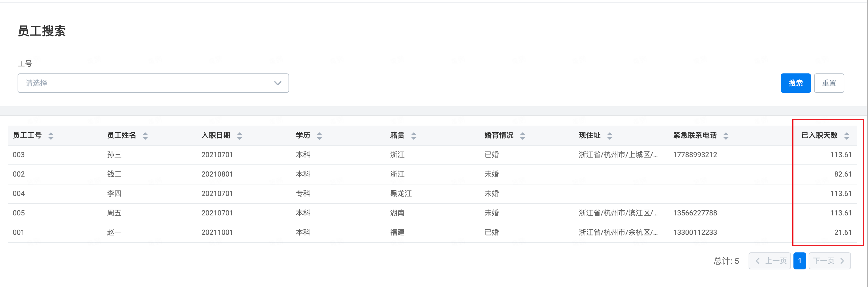The image size is (868, 287).
Task: Click days value 82.61
Action: coord(843,174)
